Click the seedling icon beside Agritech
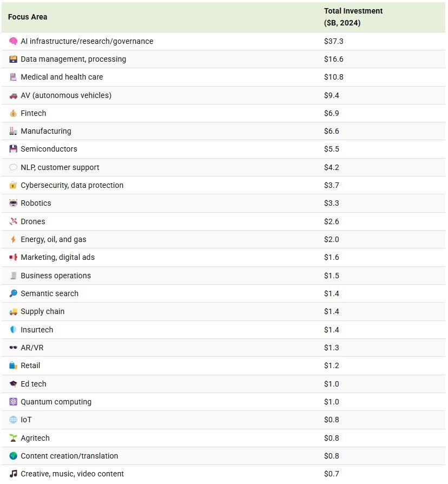448x484 pixels. pyautogui.click(x=13, y=438)
